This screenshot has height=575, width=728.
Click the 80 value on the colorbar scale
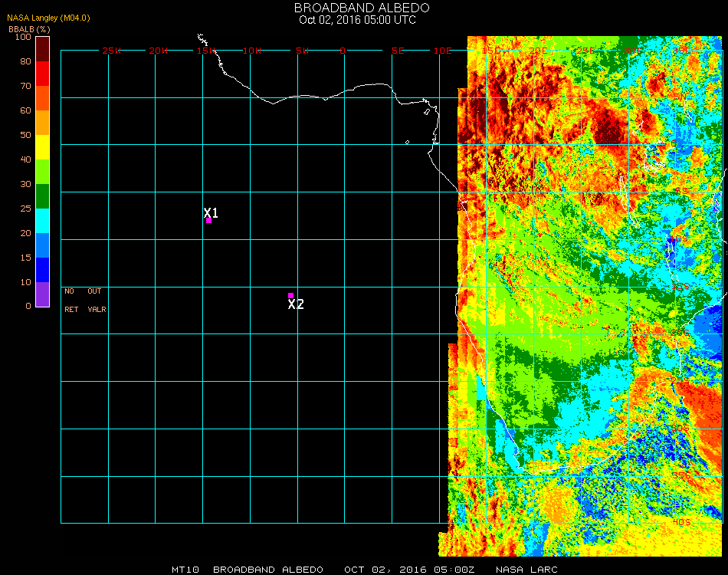coord(25,61)
